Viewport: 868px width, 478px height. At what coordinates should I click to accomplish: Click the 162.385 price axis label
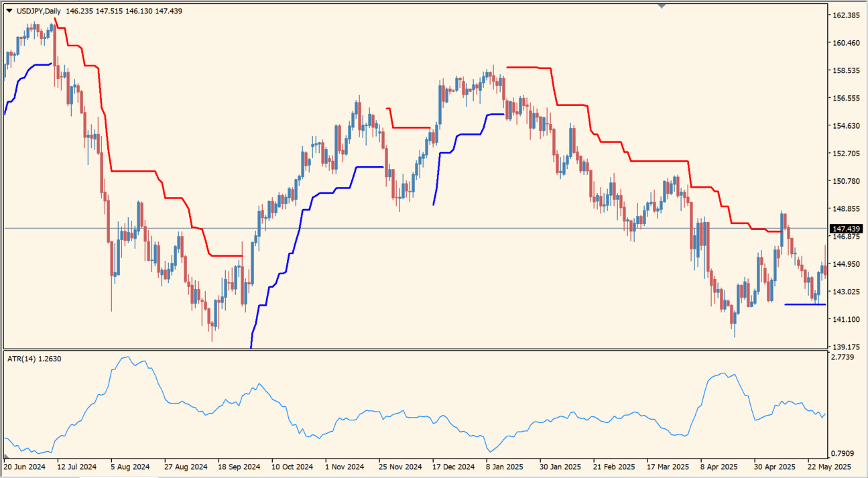[846, 15]
